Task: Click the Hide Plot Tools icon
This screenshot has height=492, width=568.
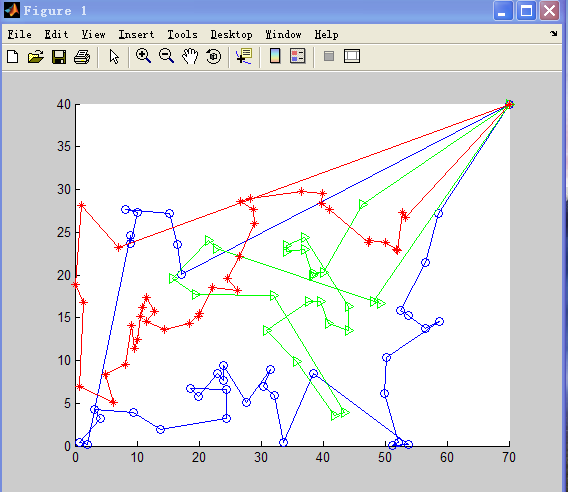Action: coord(329,56)
